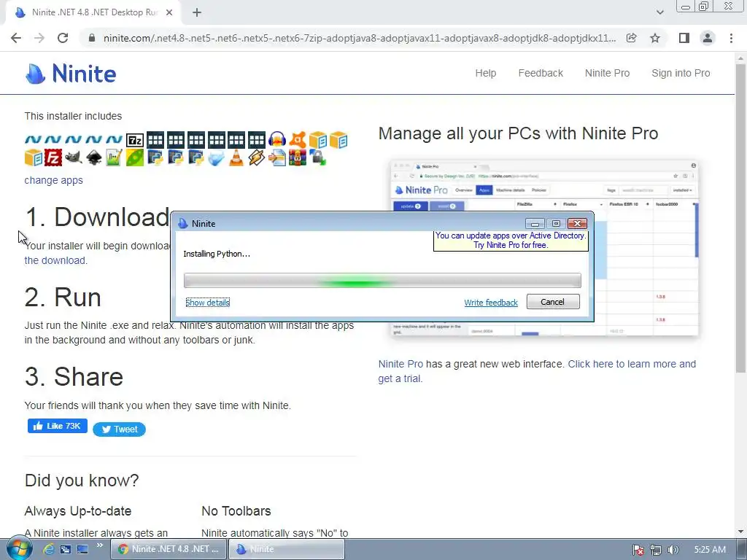Click the 7-Zip app icon
Image resolution: width=747 pixels, height=560 pixels.
click(x=135, y=140)
